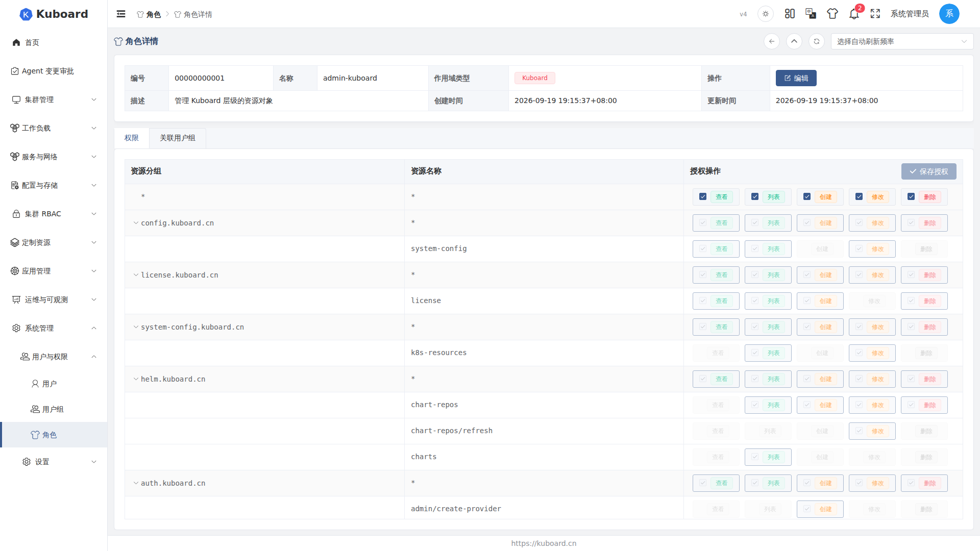Open Agent 变更审批 in the sidebar
Screen dimensions: 980x551
click(x=54, y=71)
